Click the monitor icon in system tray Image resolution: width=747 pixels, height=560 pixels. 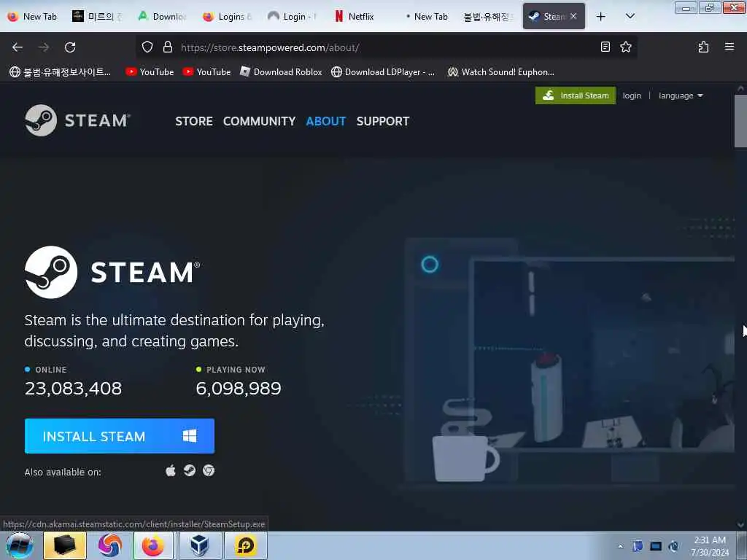click(x=656, y=546)
